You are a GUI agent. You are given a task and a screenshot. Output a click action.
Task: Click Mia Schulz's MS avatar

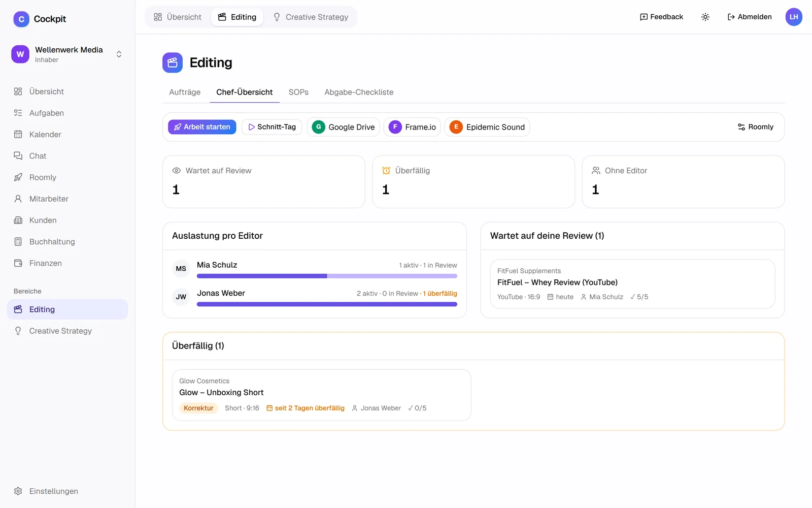click(181, 269)
